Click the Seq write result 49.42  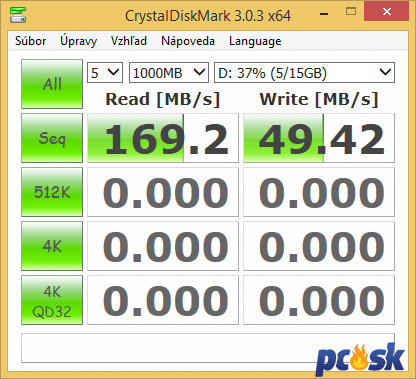pos(319,138)
